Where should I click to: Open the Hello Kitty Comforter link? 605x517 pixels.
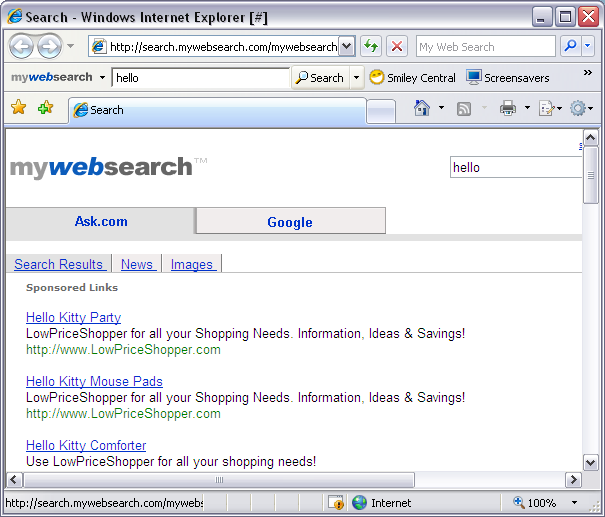tap(86, 446)
